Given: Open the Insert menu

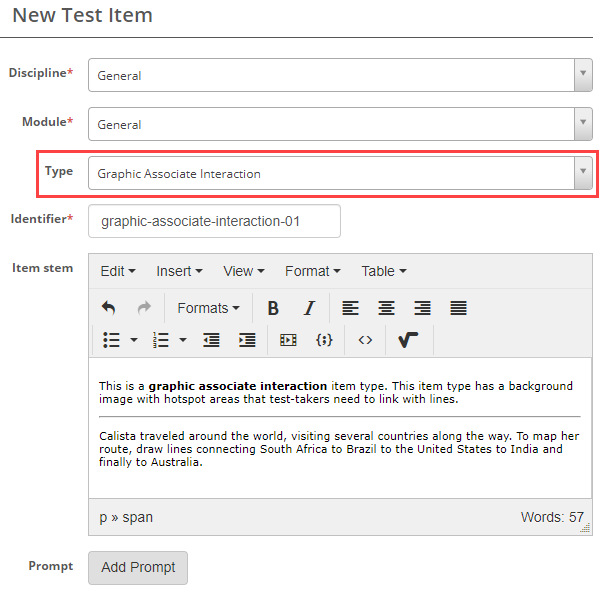Looking at the screenshot, I should point(179,271).
